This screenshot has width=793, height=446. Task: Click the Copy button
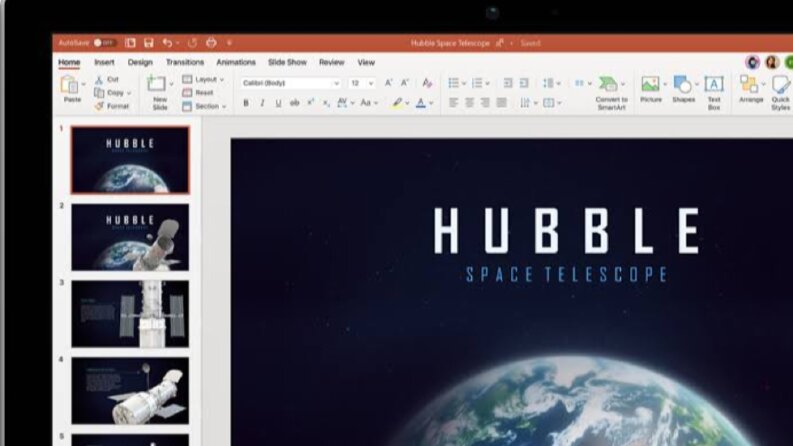(110, 93)
